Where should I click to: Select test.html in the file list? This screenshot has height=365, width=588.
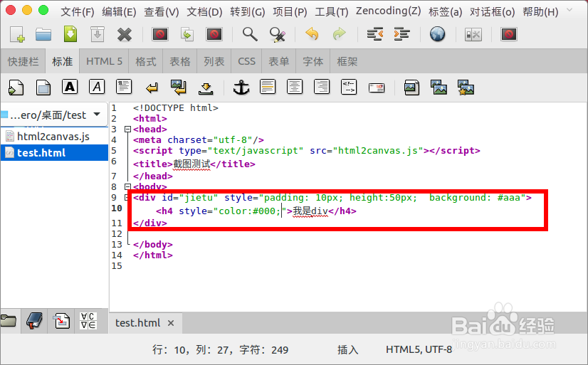[54, 153]
